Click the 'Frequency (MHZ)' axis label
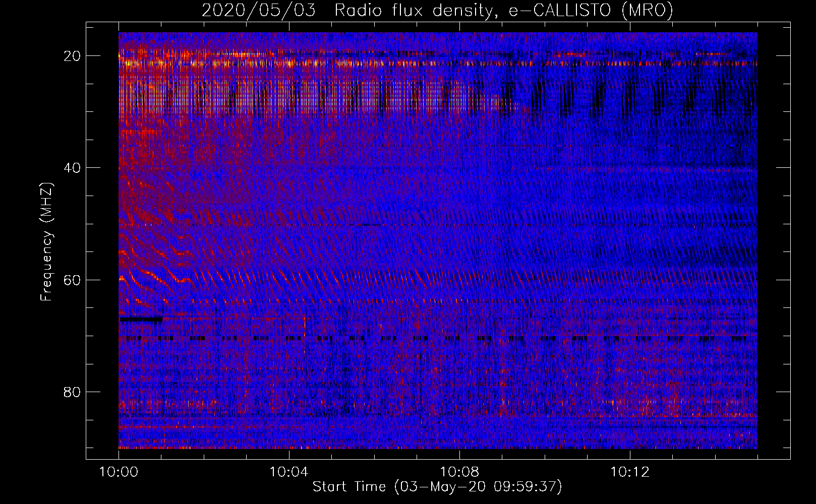 (46, 242)
